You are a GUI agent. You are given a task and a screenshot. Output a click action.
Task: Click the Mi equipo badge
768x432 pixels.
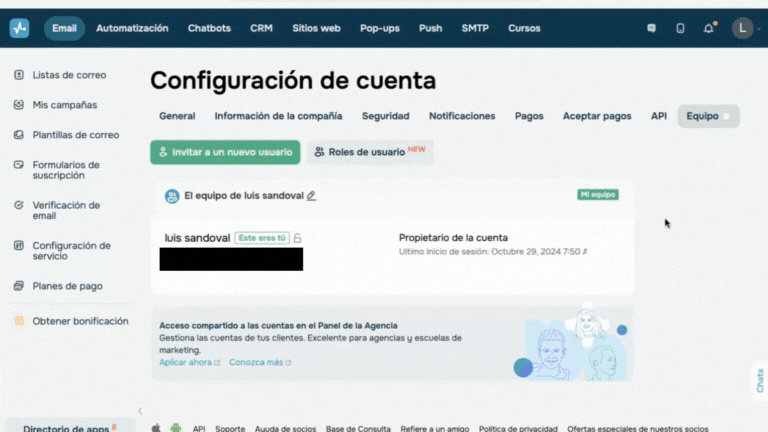(x=598, y=194)
